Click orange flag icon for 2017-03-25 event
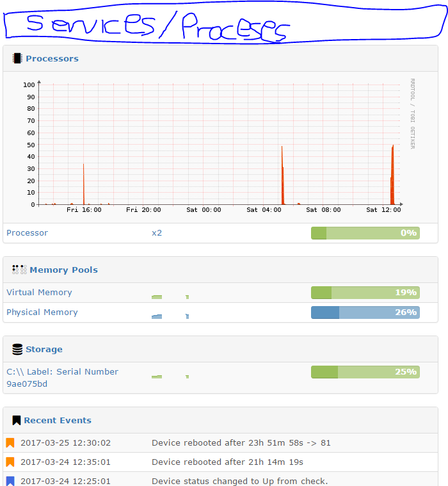The width and height of the screenshot is (448, 486). click(10, 442)
